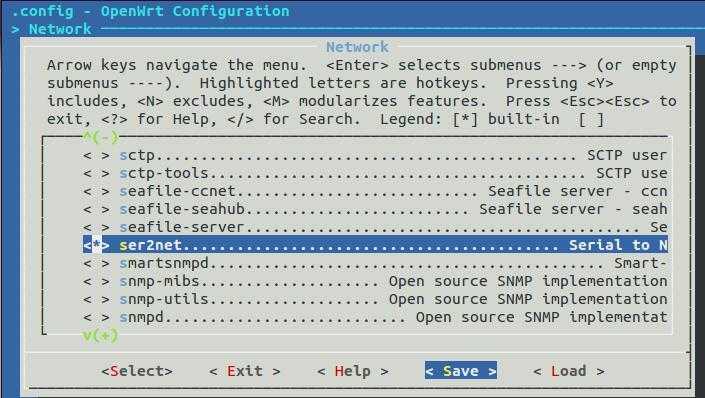This screenshot has height=398, width=705.
Task: Click the 'Smart-' description of smartsnmpd
Action: coord(641,263)
